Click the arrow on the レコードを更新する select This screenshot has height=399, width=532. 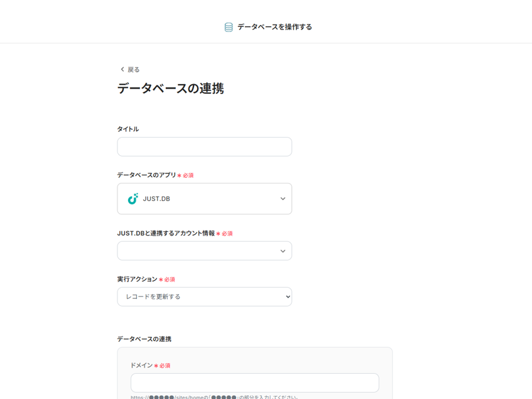pyautogui.click(x=288, y=297)
